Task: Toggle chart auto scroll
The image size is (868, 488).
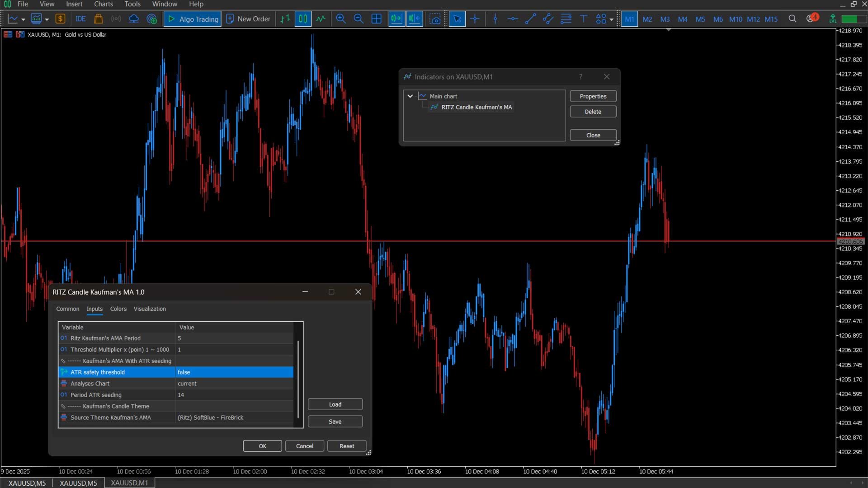Action: [x=396, y=19]
